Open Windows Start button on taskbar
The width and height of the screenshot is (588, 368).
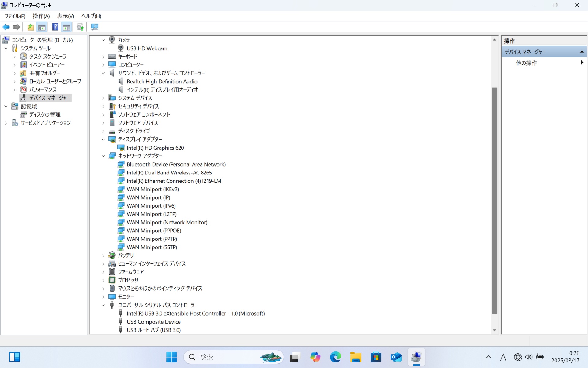[x=171, y=357]
